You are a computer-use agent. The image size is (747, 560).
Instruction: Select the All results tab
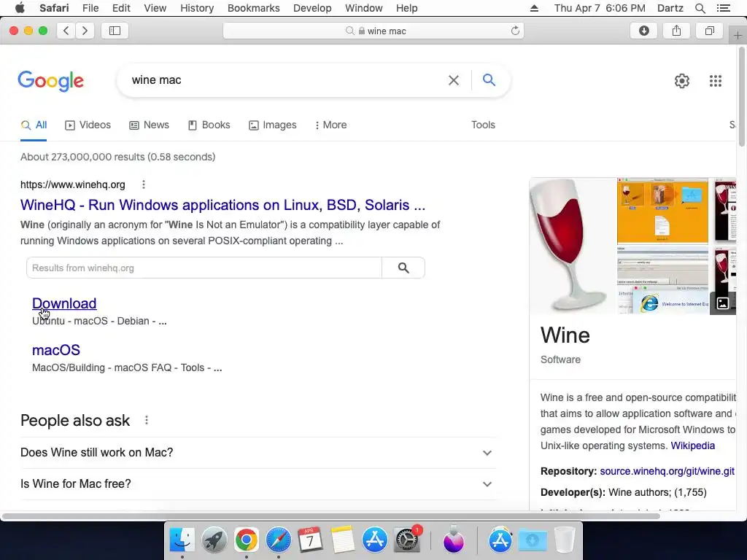34,125
